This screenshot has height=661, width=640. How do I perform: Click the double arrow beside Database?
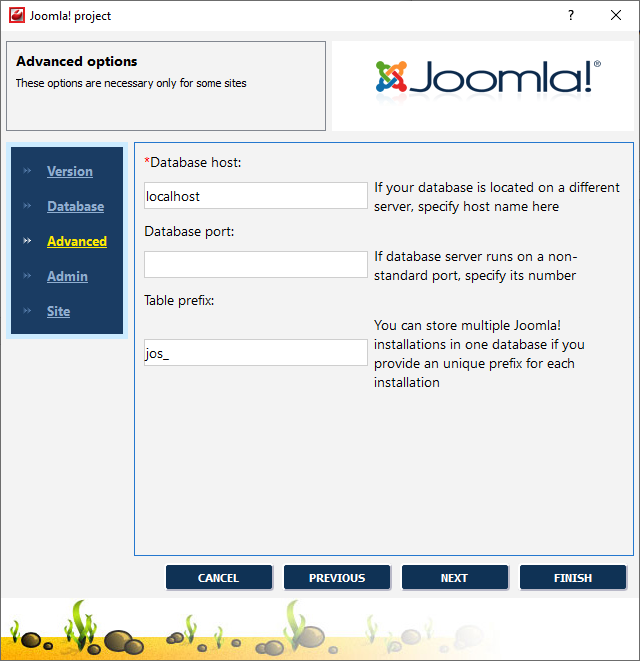[x=27, y=206]
